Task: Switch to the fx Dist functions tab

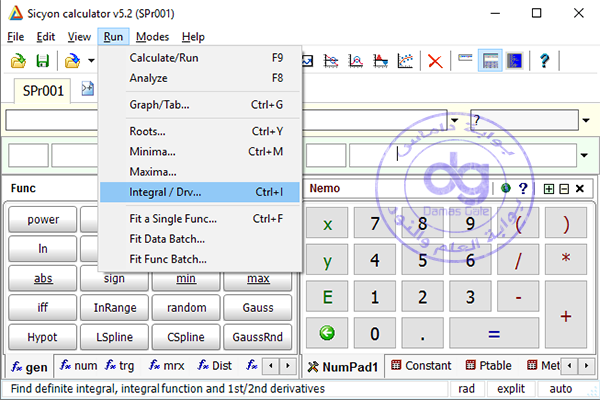Action: coord(215,366)
